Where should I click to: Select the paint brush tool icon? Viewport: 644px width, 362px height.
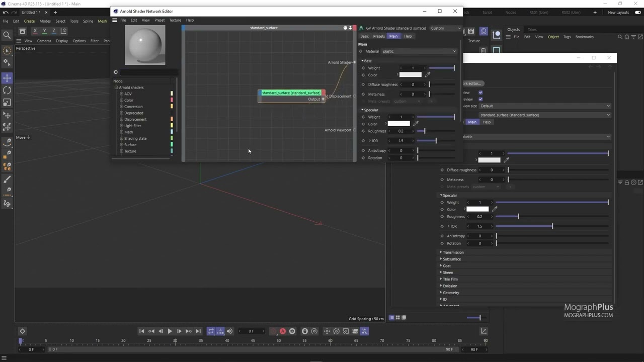7,179
